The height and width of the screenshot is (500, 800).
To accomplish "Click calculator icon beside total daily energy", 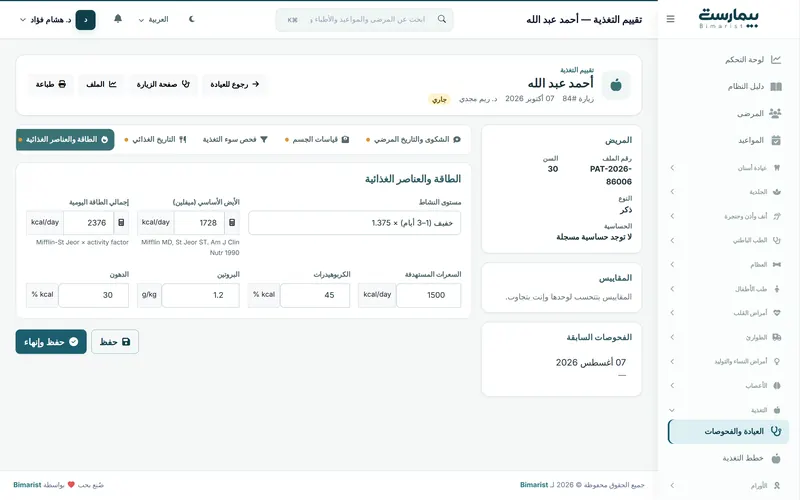I will coord(121,223).
